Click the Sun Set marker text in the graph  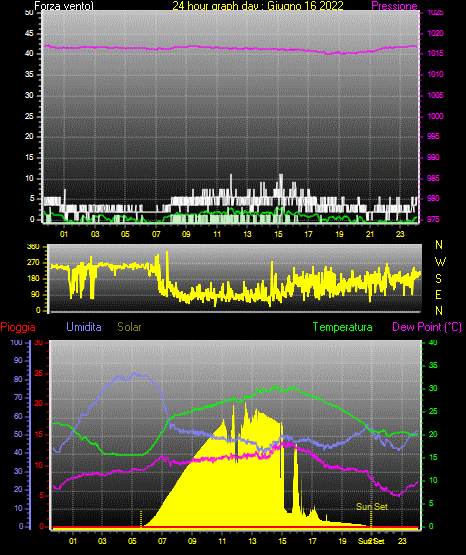(x=372, y=507)
